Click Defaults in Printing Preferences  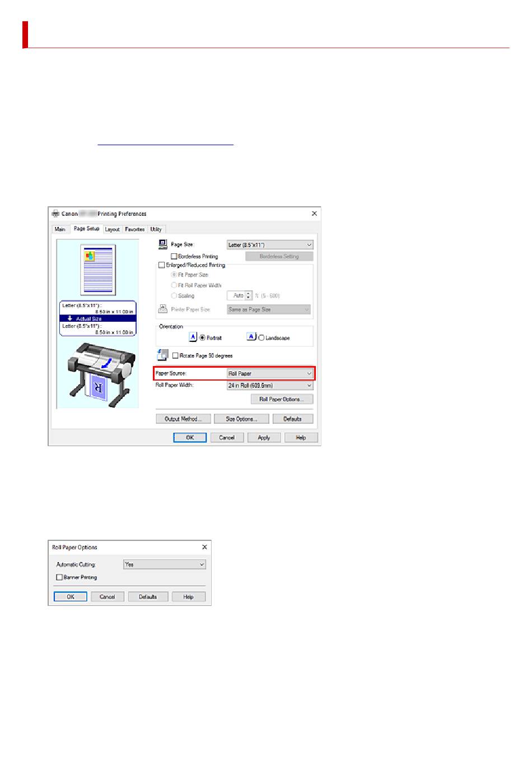coord(293,419)
